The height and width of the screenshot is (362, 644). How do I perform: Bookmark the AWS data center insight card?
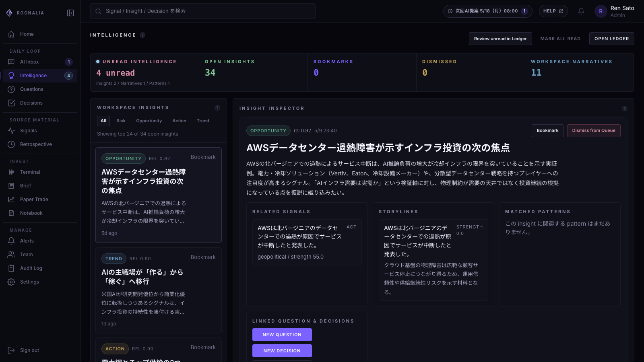(x=203, y=157)
